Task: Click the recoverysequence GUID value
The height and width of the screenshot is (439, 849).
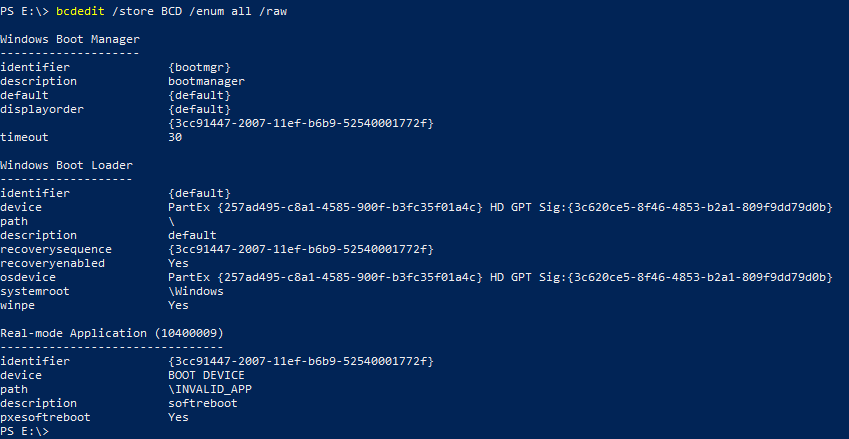Action: pyautogui.click(x=300, y=249)
